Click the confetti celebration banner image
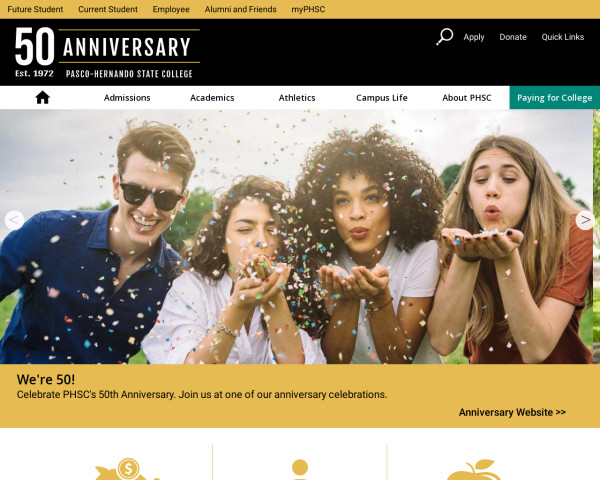The width and height of the screenshot is (600, 480). point(296,237)
